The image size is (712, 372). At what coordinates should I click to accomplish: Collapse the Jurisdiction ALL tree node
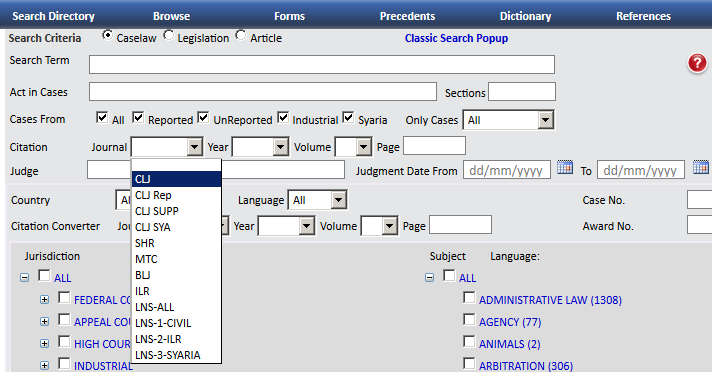(x=25, y=277)
